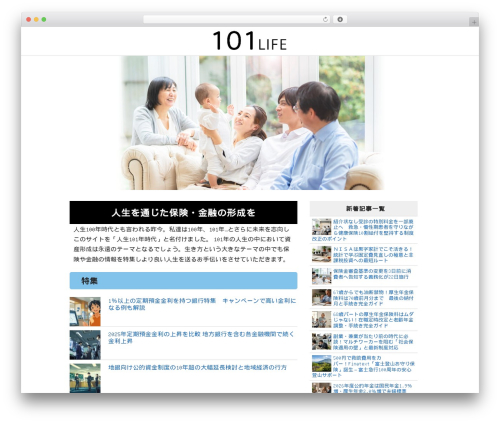Open the NISA sidebar article
Viewport: 500px width, 423px height.
tap(373, 255)
